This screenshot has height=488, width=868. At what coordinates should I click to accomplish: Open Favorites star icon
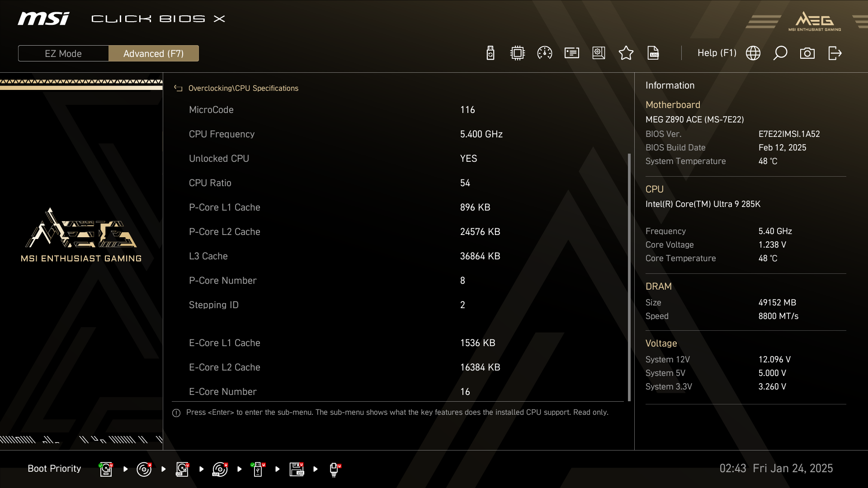point(626,53)
